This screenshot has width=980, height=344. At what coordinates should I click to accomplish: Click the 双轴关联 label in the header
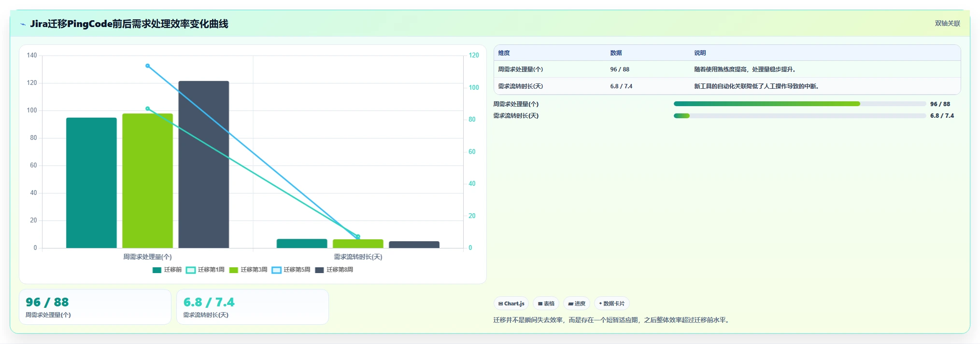[947, 23]
